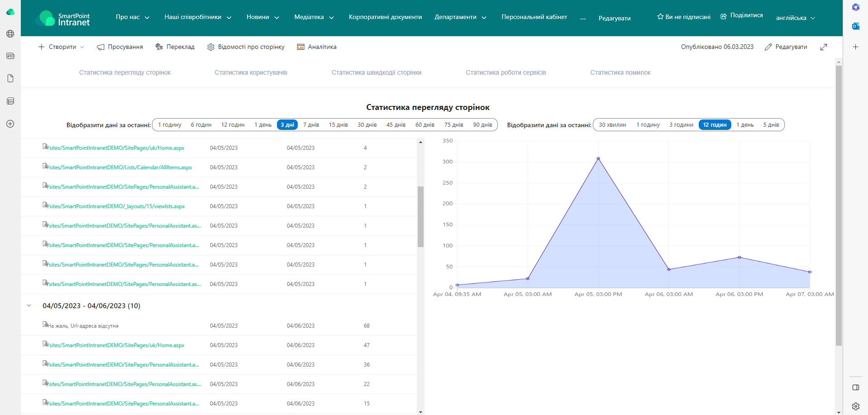Screen dimensions: 868x415
Task: Select the 1 годину option for the chart
Action: (x=648, y=125)
